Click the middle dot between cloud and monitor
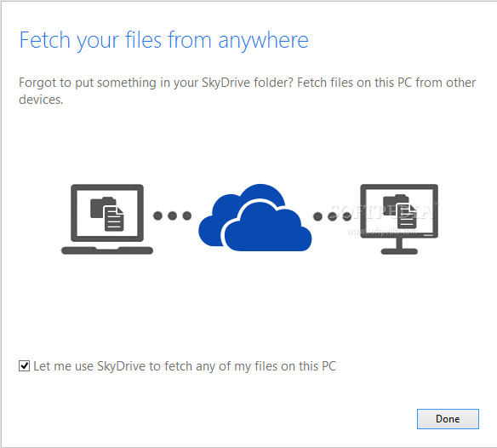This screenshot has height=448, width=497. pyautogui.click(x=333, y=216)
